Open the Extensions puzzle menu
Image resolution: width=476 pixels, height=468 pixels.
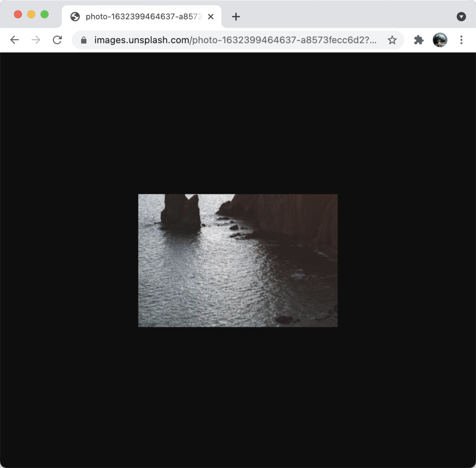419,40
